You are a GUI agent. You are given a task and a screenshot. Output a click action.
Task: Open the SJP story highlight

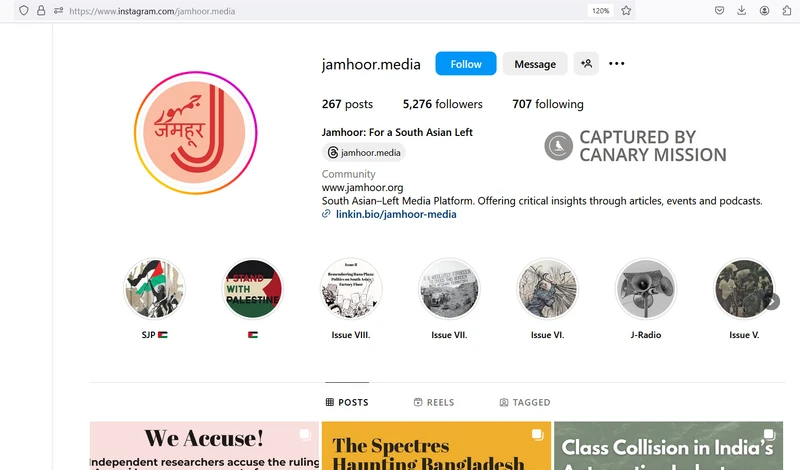click(x=154, y=289)
